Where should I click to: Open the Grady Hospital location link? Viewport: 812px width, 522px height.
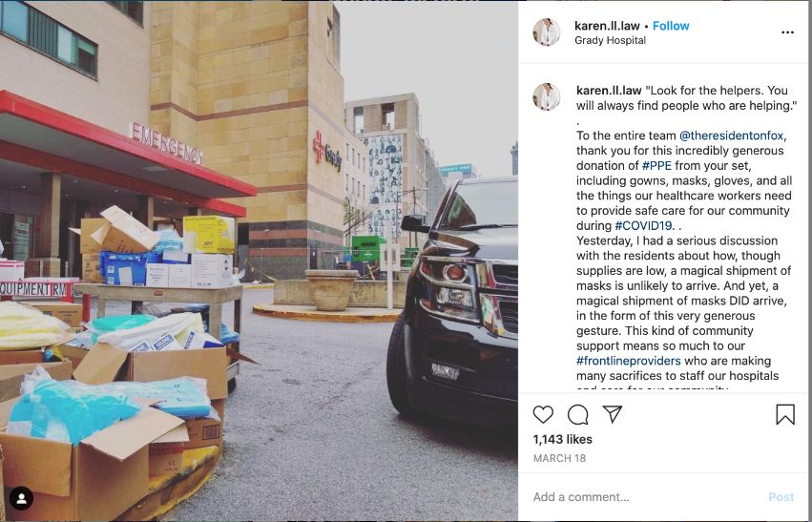tap(610, 40)
